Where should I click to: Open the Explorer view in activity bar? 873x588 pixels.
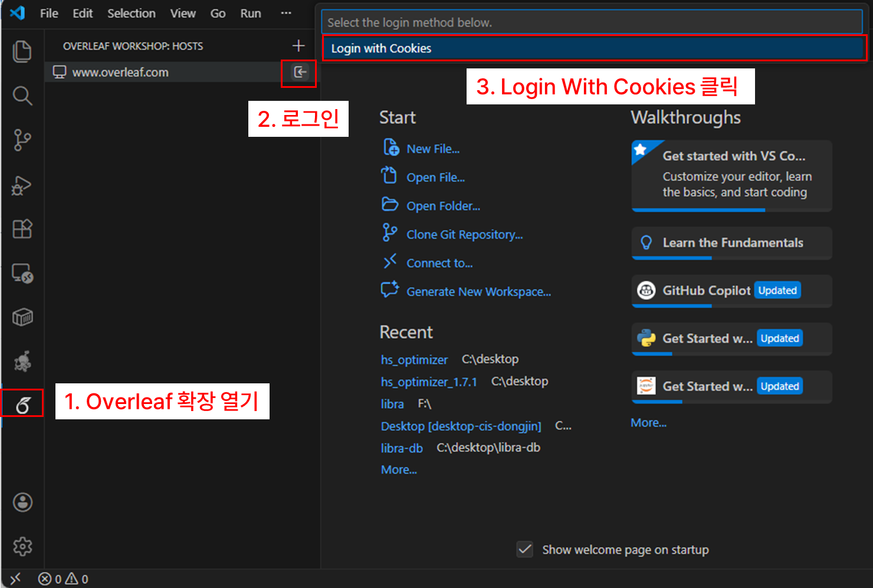[22, 51]
